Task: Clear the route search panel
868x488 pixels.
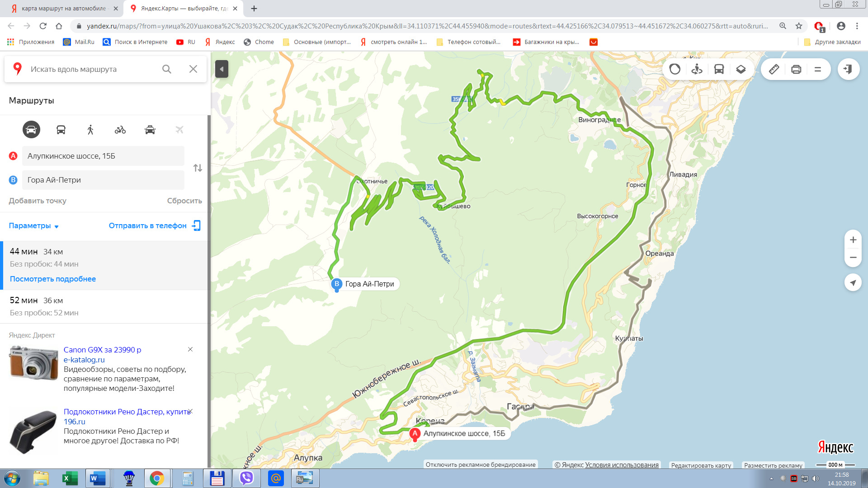Action: click(193, 69)
